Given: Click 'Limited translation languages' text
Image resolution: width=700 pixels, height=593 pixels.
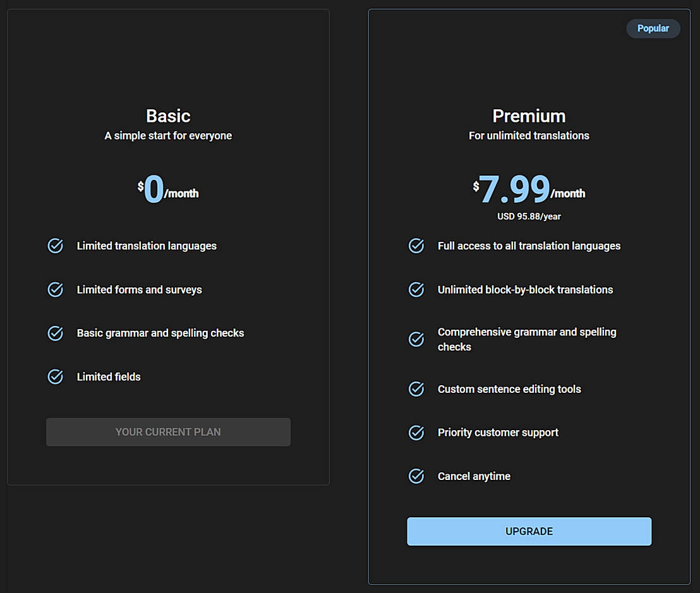Looking at the screenshot, I should coord(147,246).
